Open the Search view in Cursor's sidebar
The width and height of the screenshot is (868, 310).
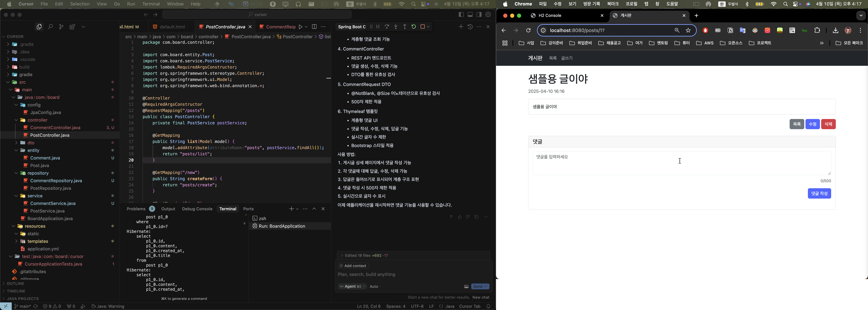(50, 27)
